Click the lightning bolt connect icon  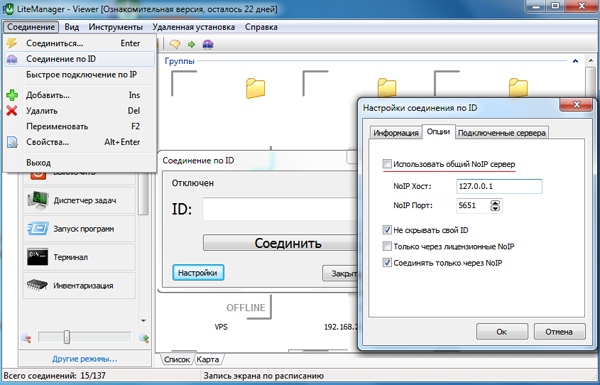tap(12, 43)
